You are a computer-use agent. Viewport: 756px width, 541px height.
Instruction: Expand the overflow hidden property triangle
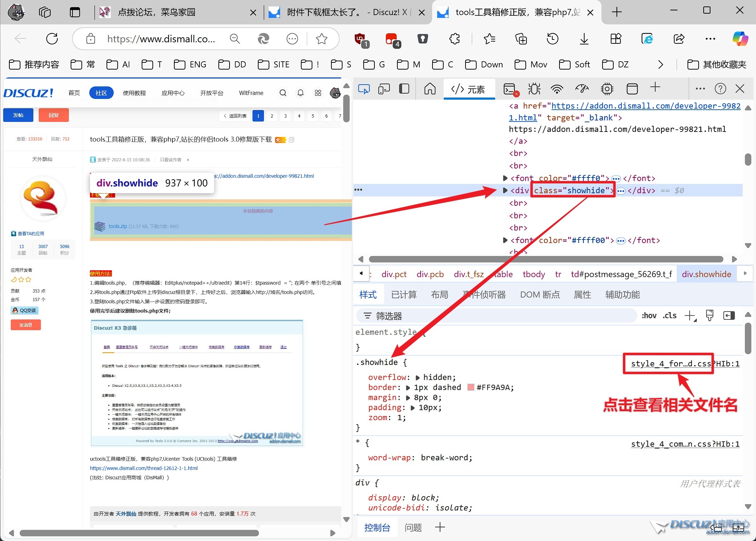click(x=417, y=378)
